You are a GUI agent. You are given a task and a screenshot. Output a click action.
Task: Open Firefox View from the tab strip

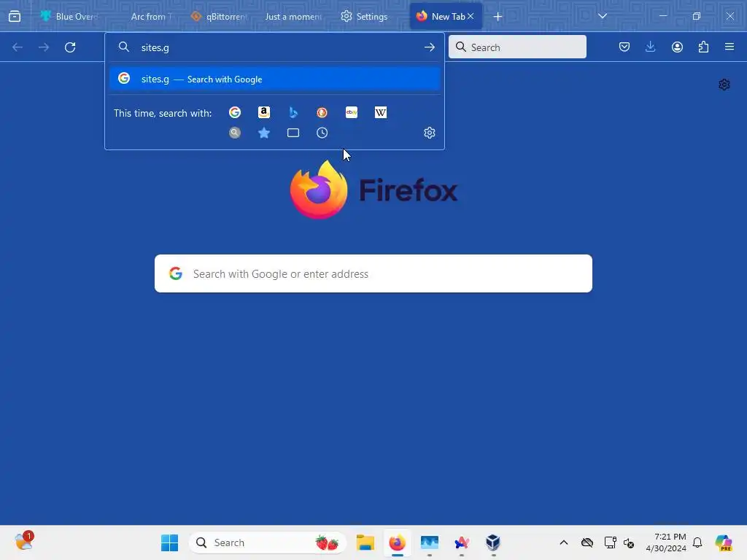[15, 16]
